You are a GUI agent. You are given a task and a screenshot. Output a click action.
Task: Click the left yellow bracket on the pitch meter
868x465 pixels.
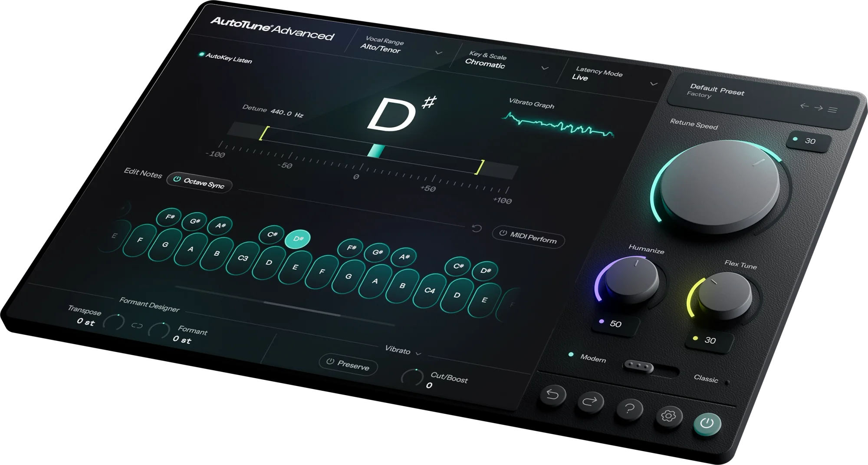pos(264,133)
